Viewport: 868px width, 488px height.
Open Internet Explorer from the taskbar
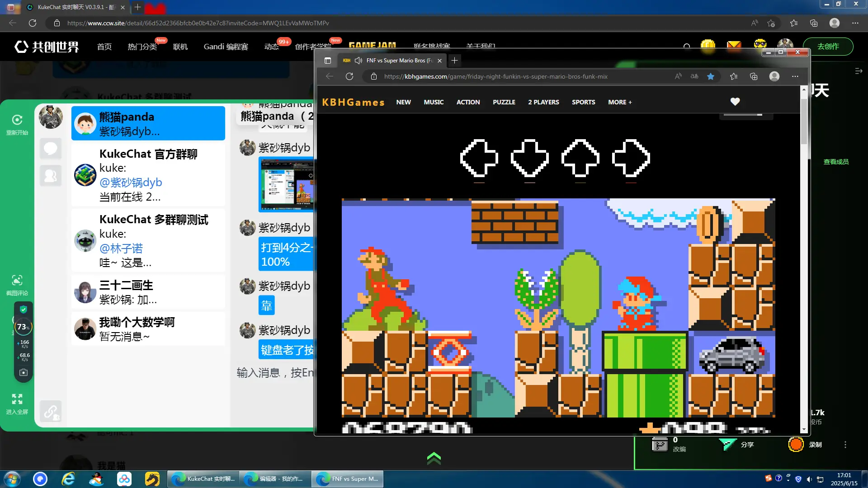click(x=68, y=479)
